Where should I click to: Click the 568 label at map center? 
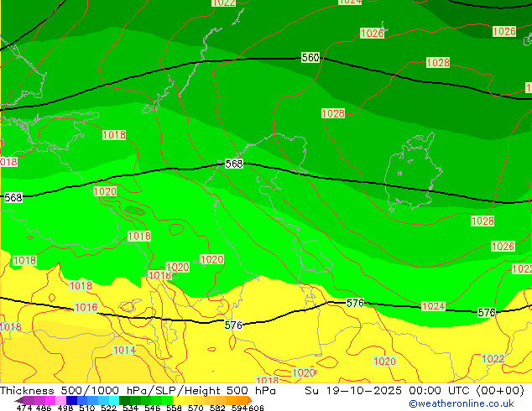(234, 164)
